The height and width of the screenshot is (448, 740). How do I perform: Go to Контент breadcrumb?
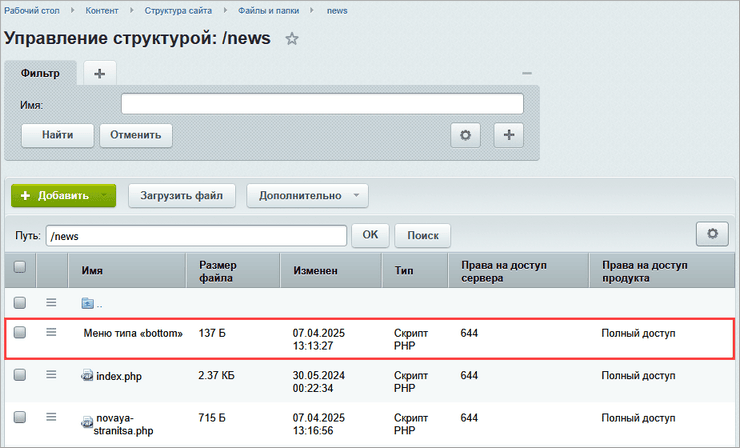click(102, 10)
